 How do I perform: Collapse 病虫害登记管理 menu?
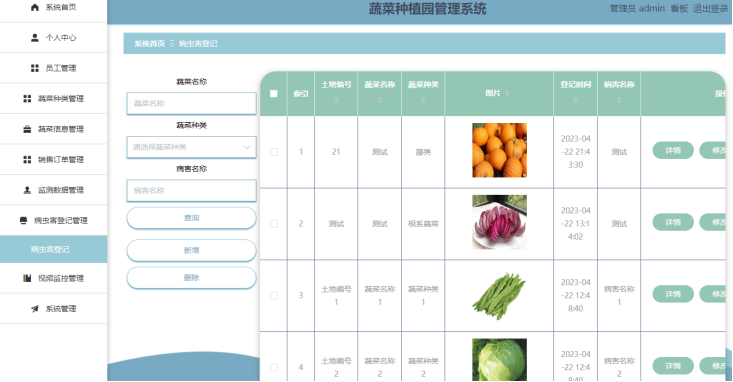pyautogui.click(x=54, y=220)
